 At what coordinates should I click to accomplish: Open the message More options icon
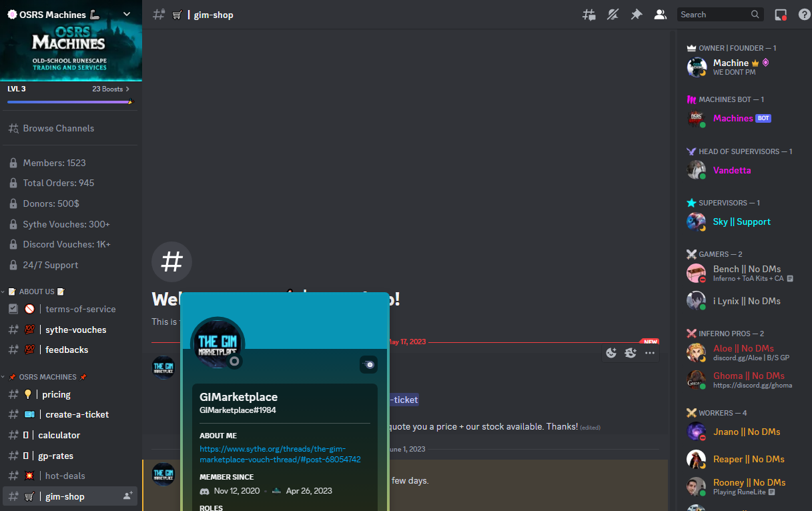(650, 353)
